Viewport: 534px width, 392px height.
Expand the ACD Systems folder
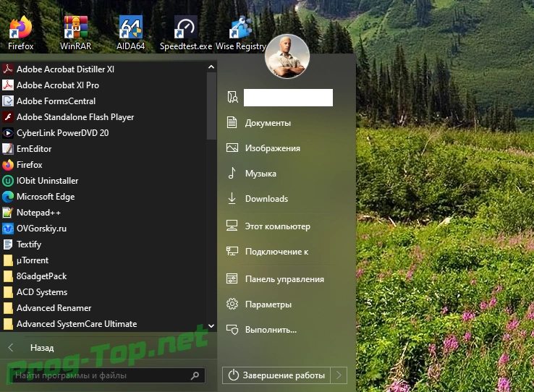pos(35,292)
